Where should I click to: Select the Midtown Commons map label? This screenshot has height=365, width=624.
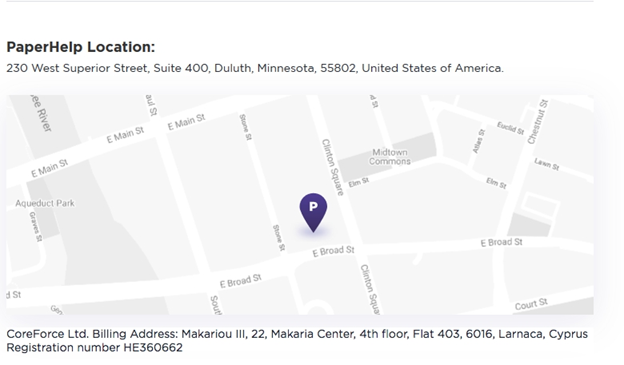pos(390,157)
